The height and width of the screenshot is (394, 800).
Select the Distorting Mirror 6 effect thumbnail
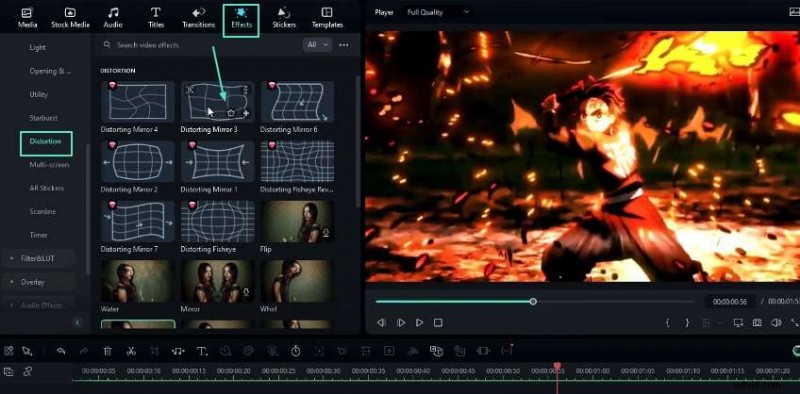coord(297,102)
